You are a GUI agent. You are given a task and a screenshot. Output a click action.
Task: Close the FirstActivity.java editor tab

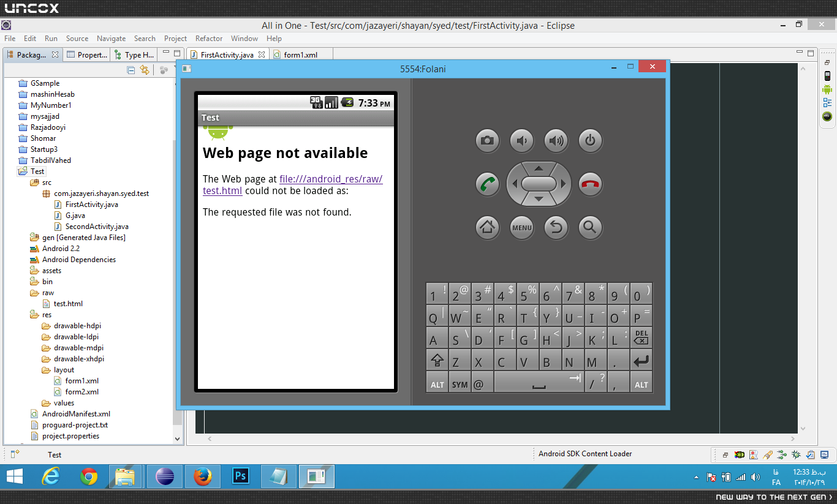(x=262, y=55)
